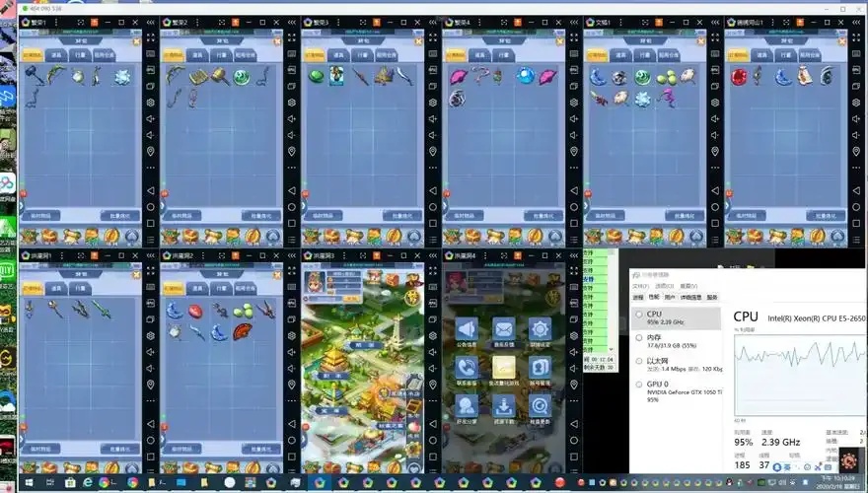868x493 pixels.
Task: Open 详细信息 tab in Task Manager
Action: (690, 297)
